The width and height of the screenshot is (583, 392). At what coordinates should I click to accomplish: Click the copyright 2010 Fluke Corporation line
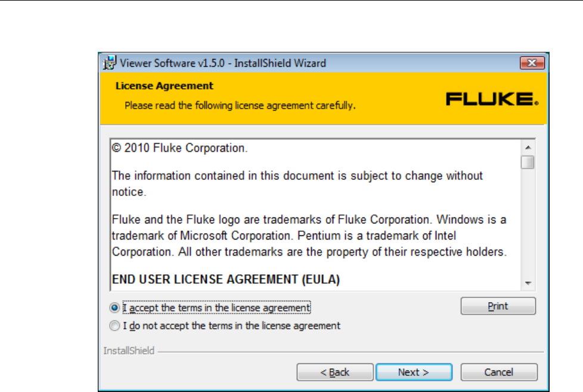pyautogui.click(x=179, y=148)
